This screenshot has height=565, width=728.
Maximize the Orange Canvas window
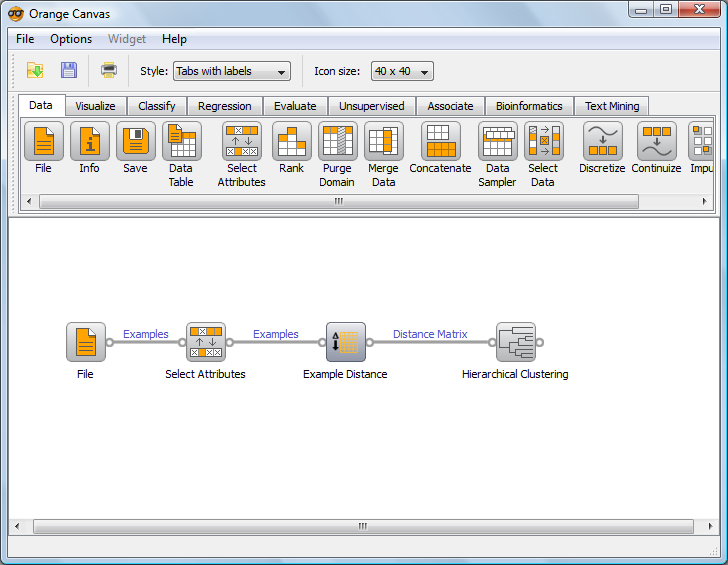coord(666,9)
